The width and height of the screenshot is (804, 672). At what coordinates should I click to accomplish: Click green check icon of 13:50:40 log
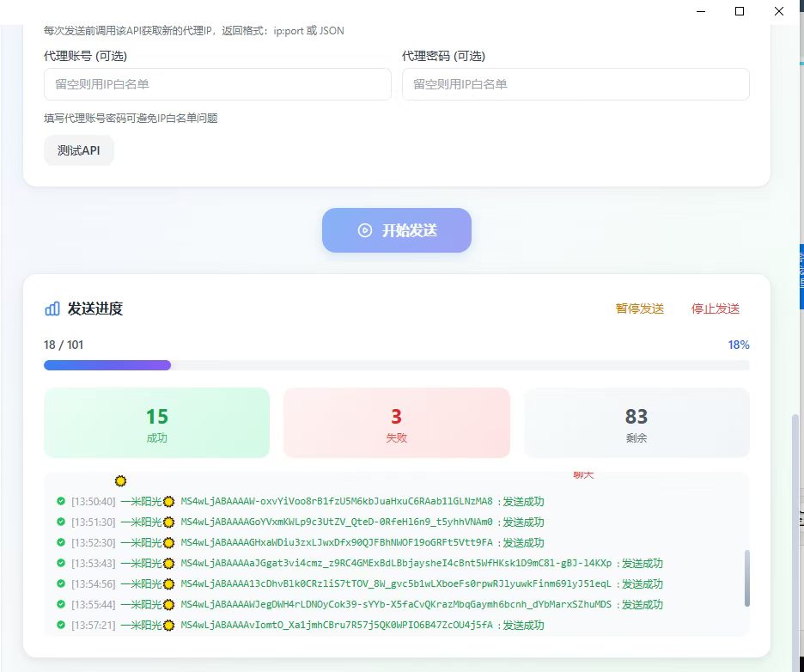coord(61,501)
